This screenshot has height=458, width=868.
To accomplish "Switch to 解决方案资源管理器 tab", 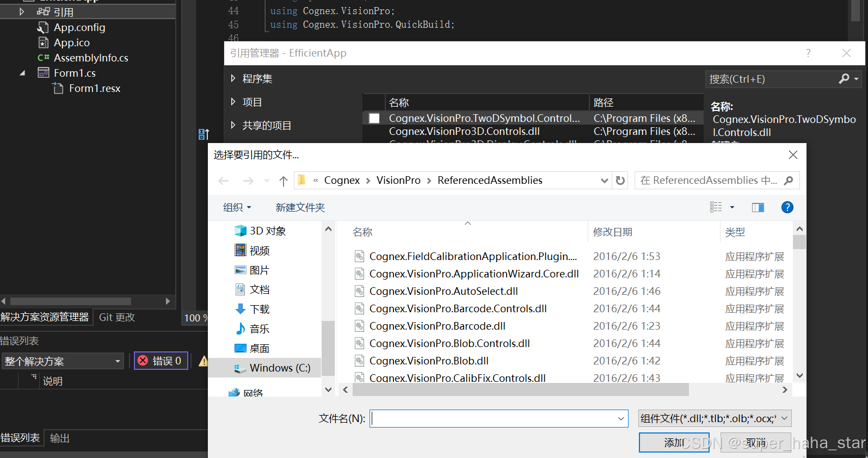I will (x=45, y=317).
